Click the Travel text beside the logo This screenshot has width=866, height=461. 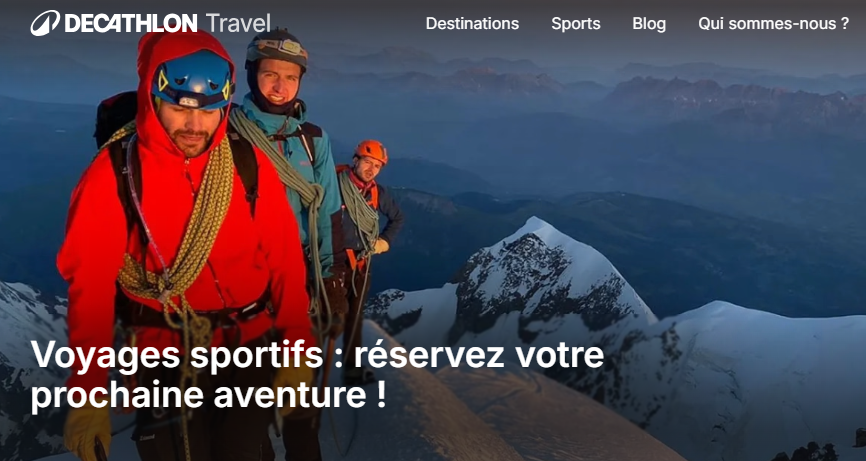pos(238,23)
